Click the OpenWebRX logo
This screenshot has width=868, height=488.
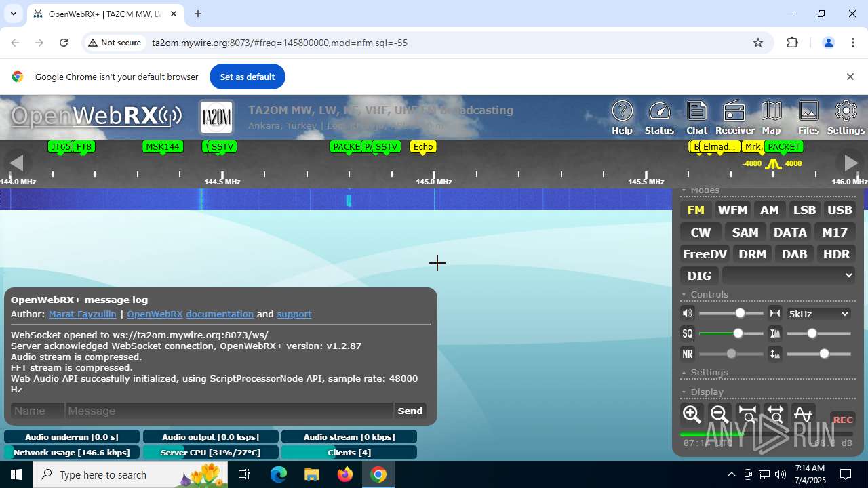96,117
